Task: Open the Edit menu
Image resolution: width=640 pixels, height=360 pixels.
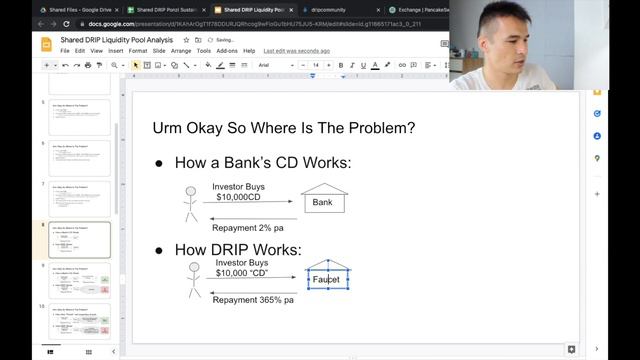Action: pos(80,51)
